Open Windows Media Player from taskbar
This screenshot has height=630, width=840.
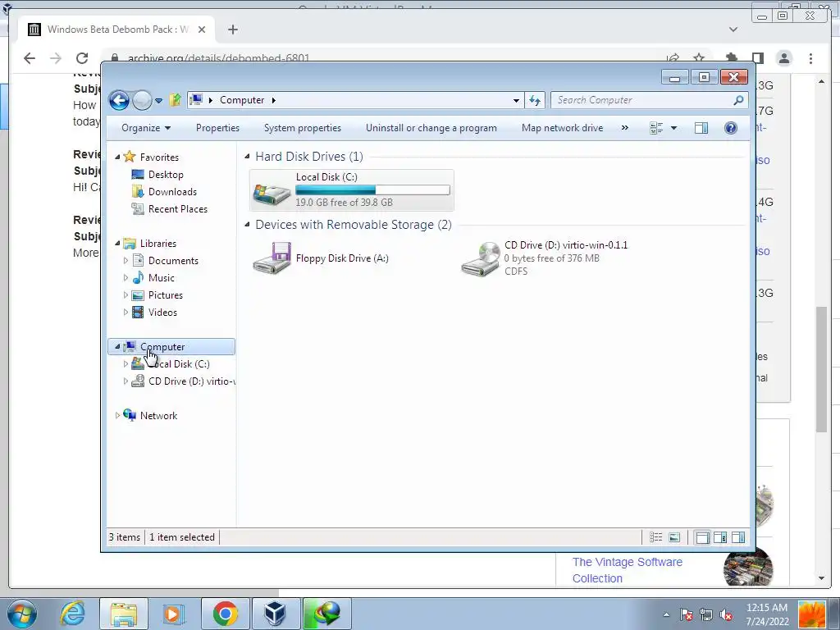tap(172, 614)
